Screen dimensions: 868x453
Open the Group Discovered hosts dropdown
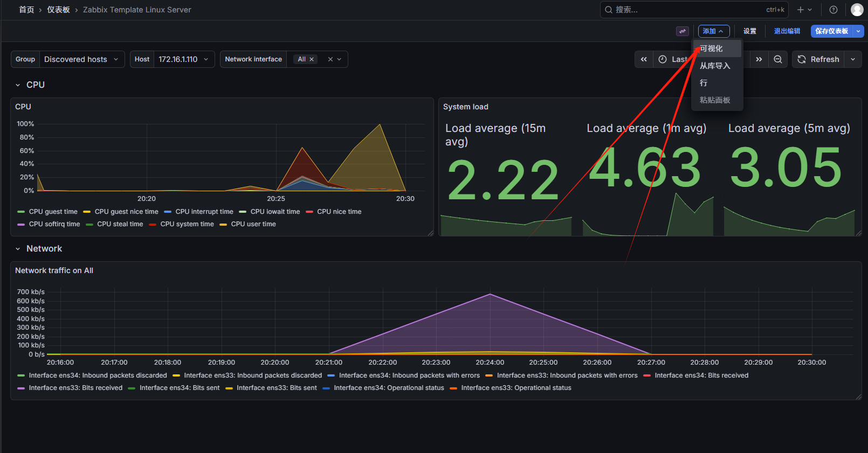click(x=81, y=59)
